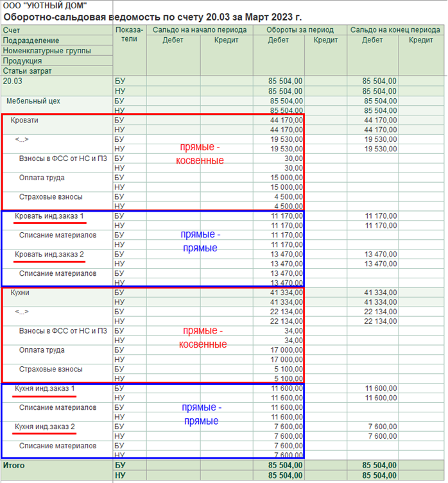Select БУ ending balance 11 170,00 for Кровать инд.заказ 1

[381, 216]
